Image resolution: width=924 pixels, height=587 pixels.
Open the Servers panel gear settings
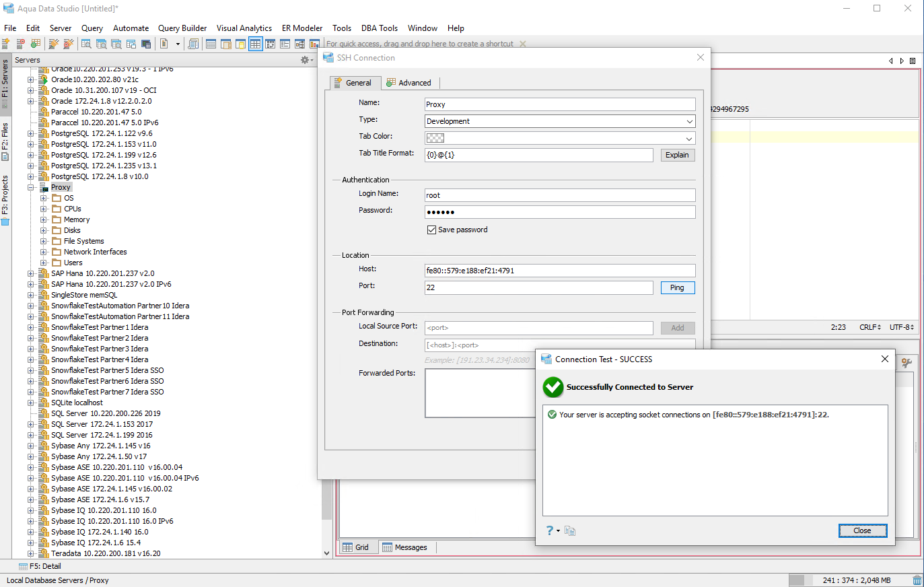pyautogui.click(x=306, y=60)
